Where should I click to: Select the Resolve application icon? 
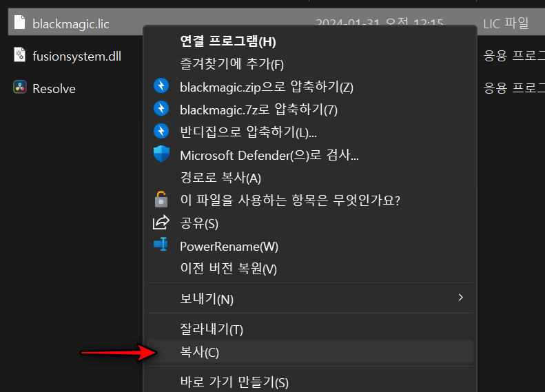(20, 87)
